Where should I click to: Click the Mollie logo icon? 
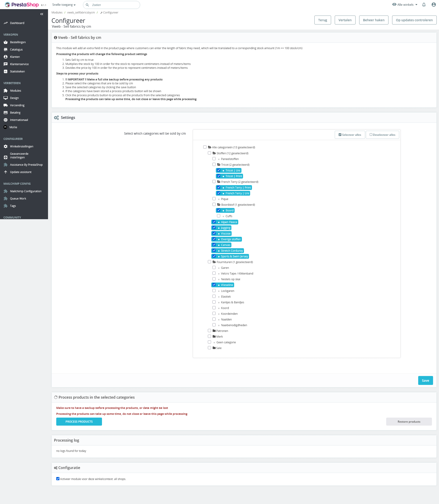click(x=5, y=127)
